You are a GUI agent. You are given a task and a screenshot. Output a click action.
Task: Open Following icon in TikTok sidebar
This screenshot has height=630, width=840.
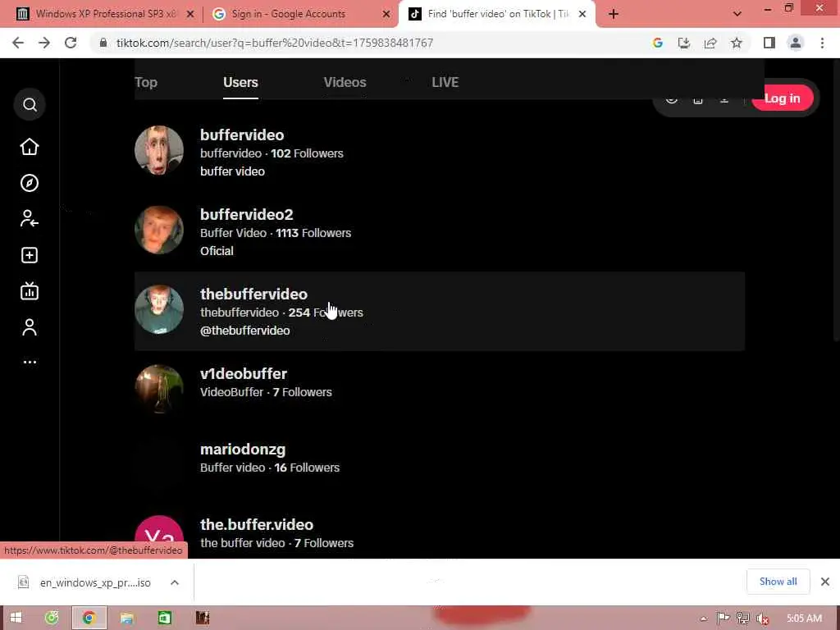(x=30, y=218)
